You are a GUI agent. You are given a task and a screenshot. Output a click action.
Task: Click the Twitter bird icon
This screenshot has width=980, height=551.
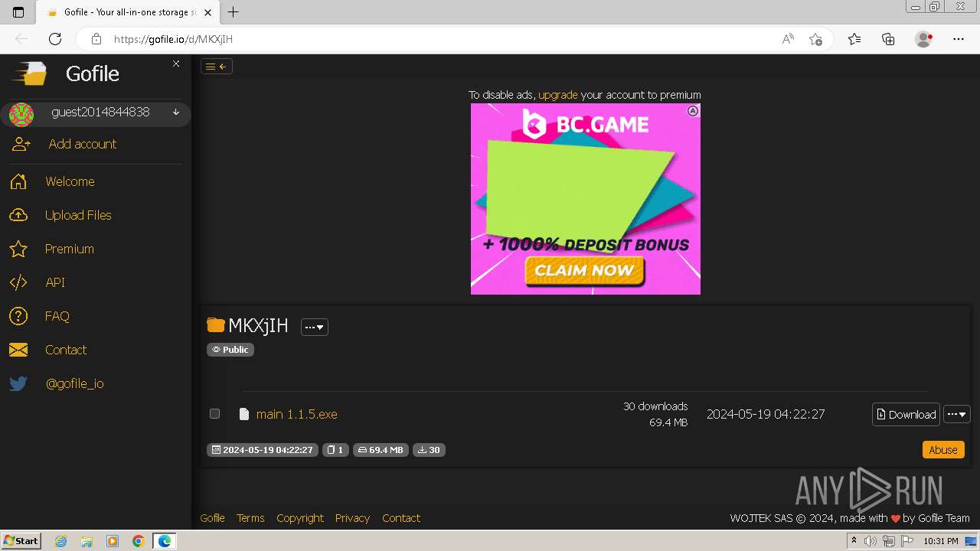coord(18,383)
